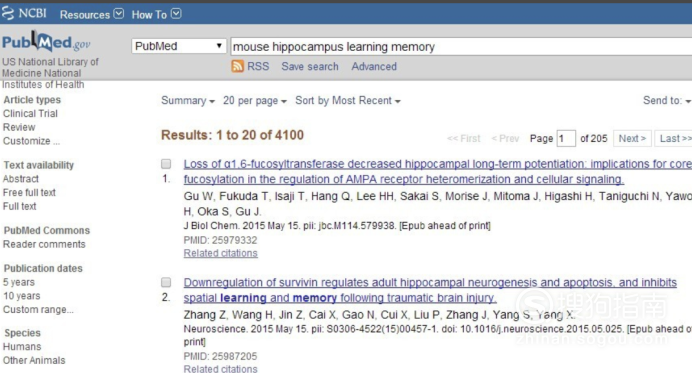
Task: Expand the How To menu
Action: pyautogui.click(x=156, y=15)
